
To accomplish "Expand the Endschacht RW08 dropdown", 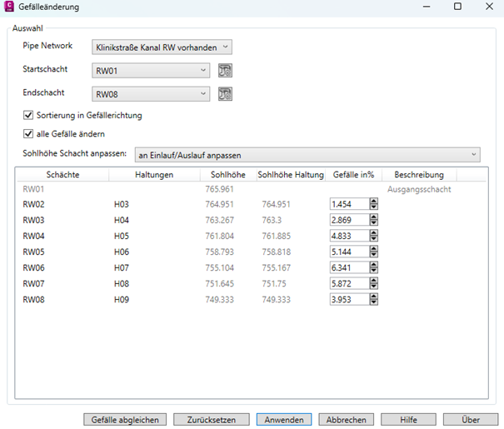I will (x=151, y=94).
